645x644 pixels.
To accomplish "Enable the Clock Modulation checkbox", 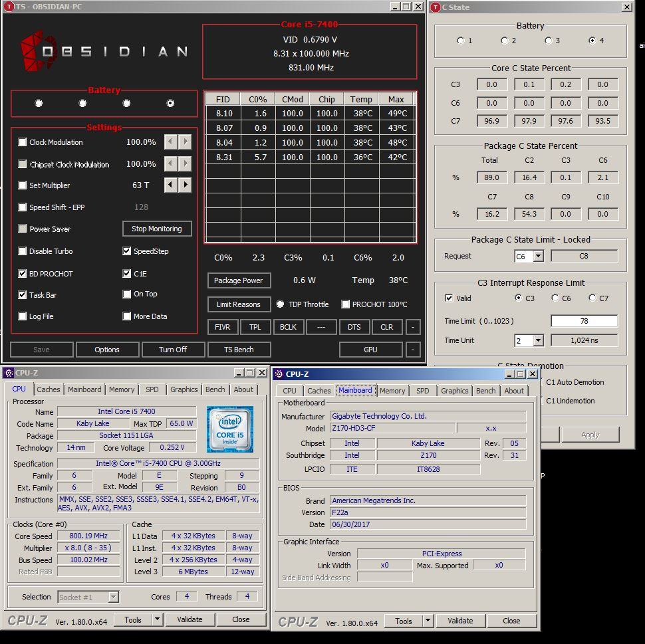I will click(x=23, y=142).
